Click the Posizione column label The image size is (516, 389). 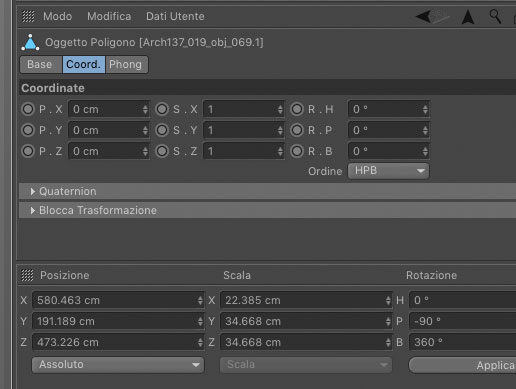click(x=65, y=275)
